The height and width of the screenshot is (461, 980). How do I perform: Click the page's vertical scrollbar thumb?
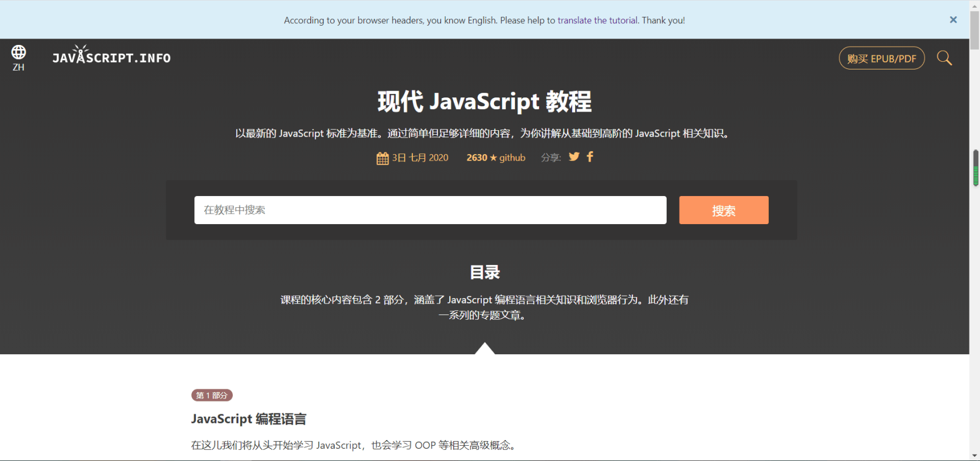975,30
